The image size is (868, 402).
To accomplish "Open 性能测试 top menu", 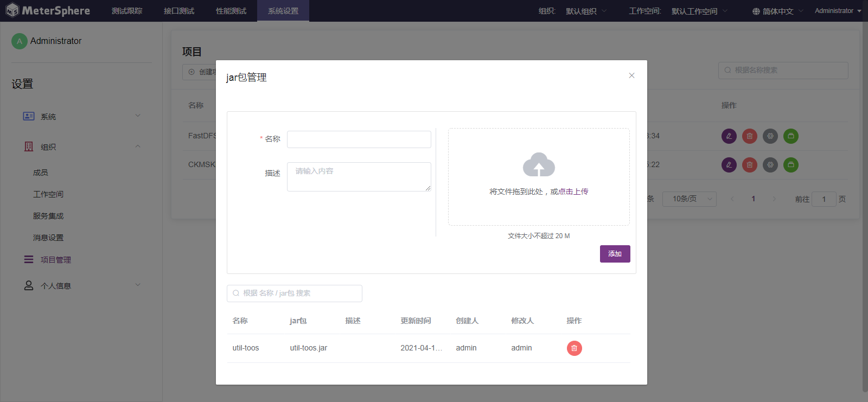I will 231,11.
